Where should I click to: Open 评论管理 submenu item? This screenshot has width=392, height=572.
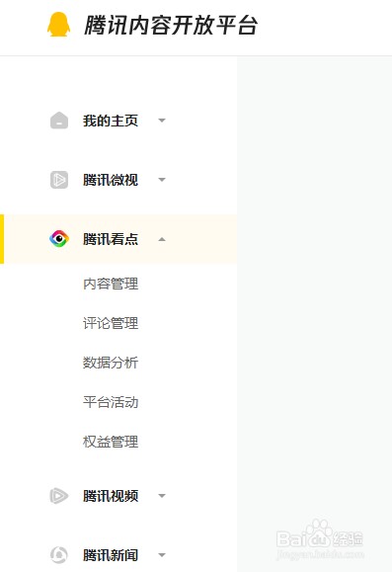tap(111, 323)
